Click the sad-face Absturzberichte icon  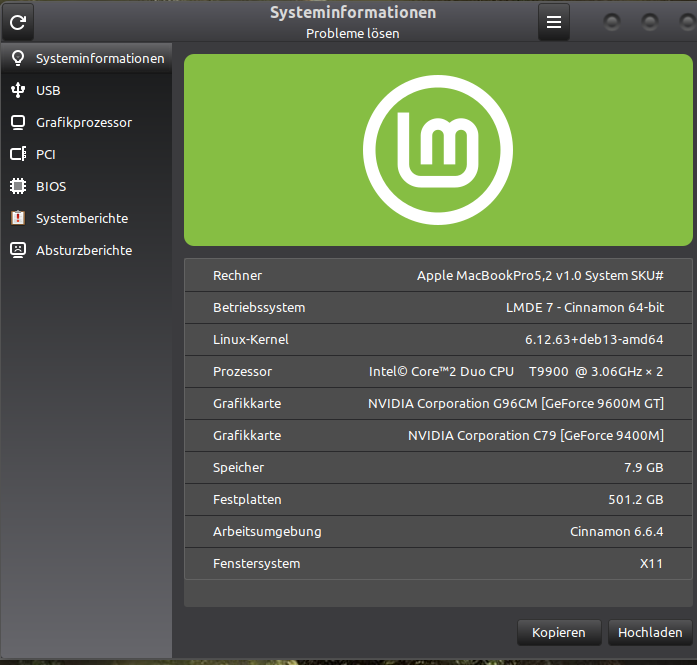tap(17, 250)
